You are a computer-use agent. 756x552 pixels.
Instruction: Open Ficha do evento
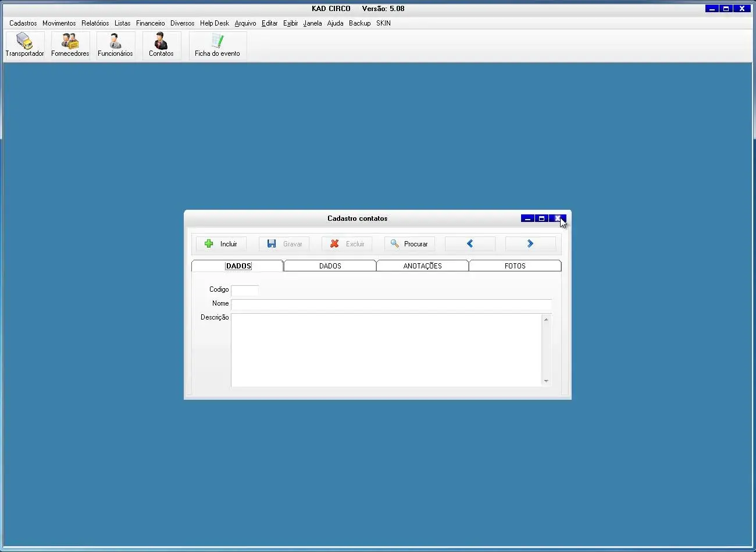(x=217, y=45)
